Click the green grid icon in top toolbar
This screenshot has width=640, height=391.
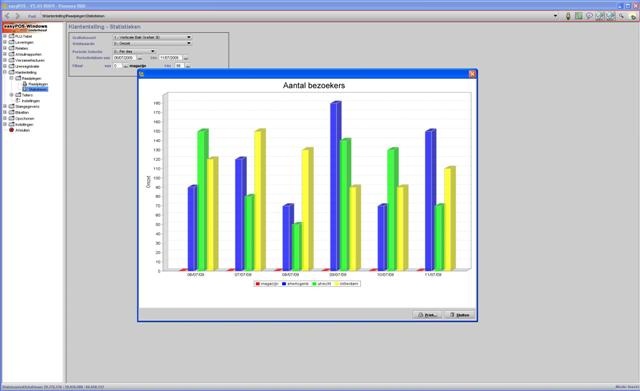pos(578,16)
